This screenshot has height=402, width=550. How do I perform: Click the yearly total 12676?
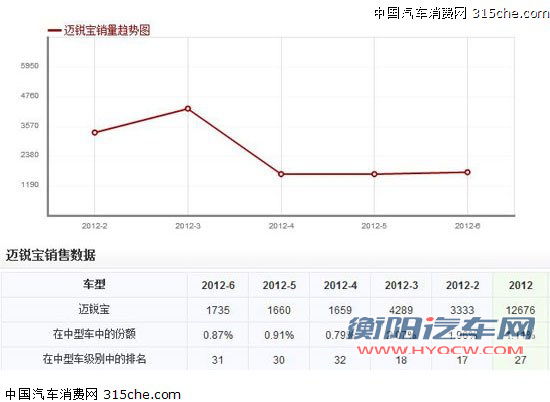click(521, 310)
